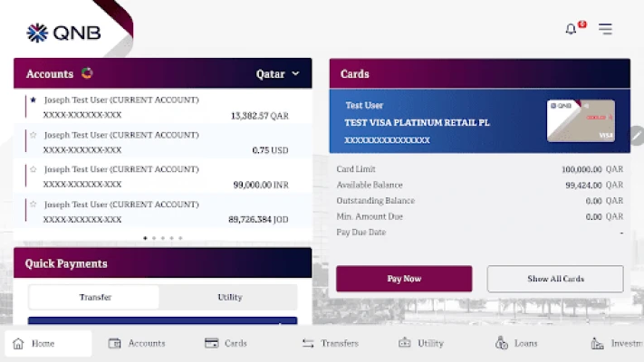Screen dimensions: 644x362
Task: Click the Loans icon in bottom navigation
Action: (x=502, y=344)
